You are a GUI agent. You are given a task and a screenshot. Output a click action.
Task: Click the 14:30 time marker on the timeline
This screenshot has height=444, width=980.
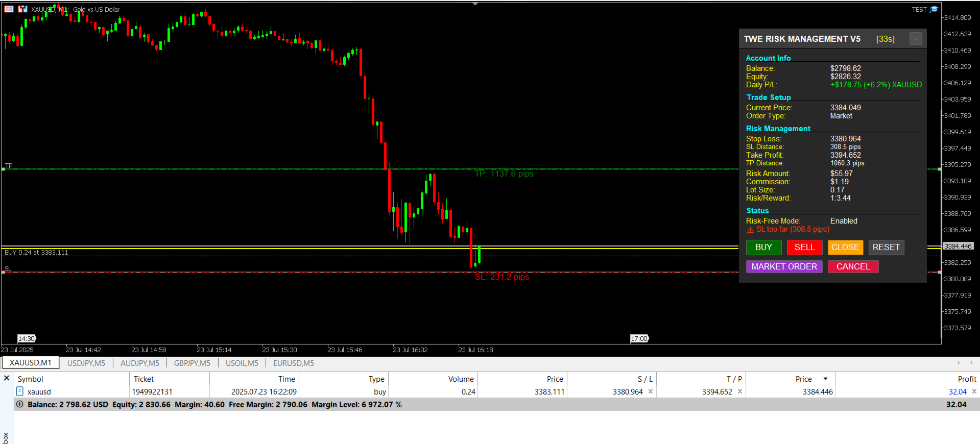(x=27, y=338)
